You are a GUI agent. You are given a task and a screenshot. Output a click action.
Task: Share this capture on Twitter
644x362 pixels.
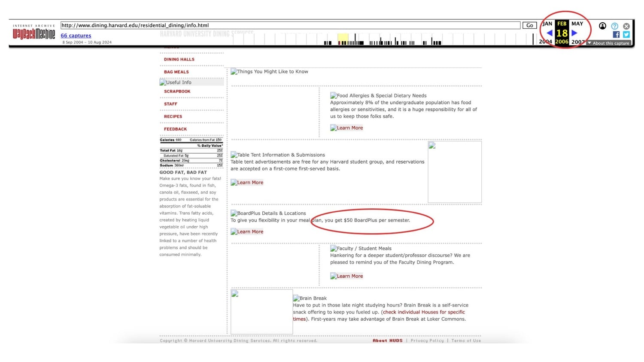click(x=626, y=34)
